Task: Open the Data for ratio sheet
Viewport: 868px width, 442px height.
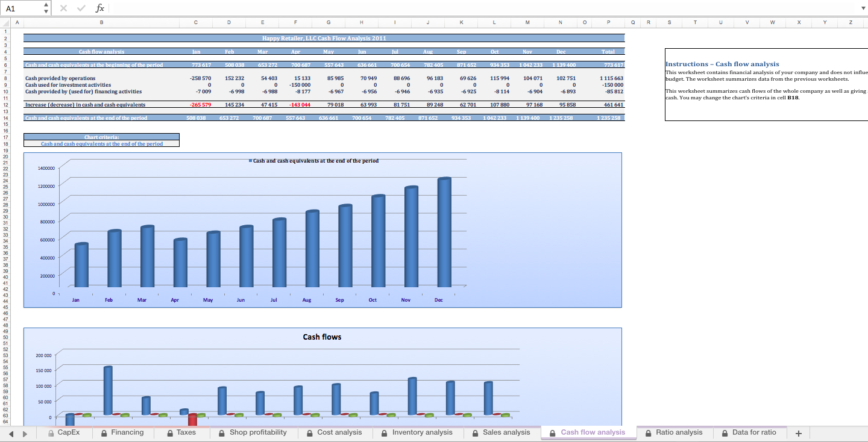Action: click(x=755, y=432)
